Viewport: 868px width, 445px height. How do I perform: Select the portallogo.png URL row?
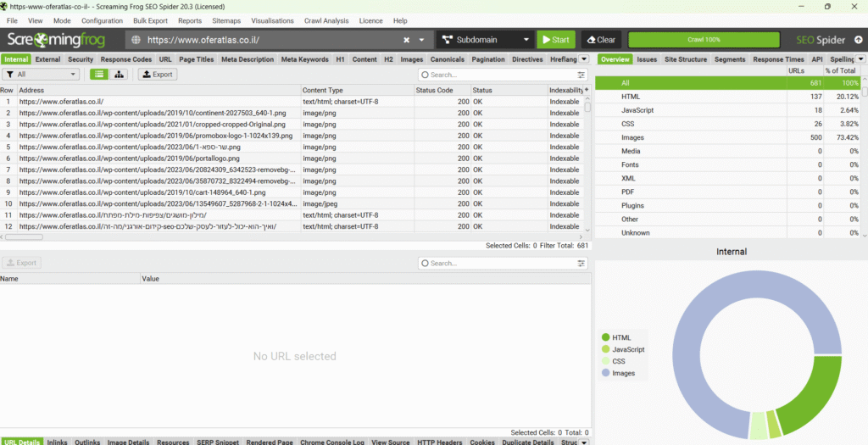point(292,159)
